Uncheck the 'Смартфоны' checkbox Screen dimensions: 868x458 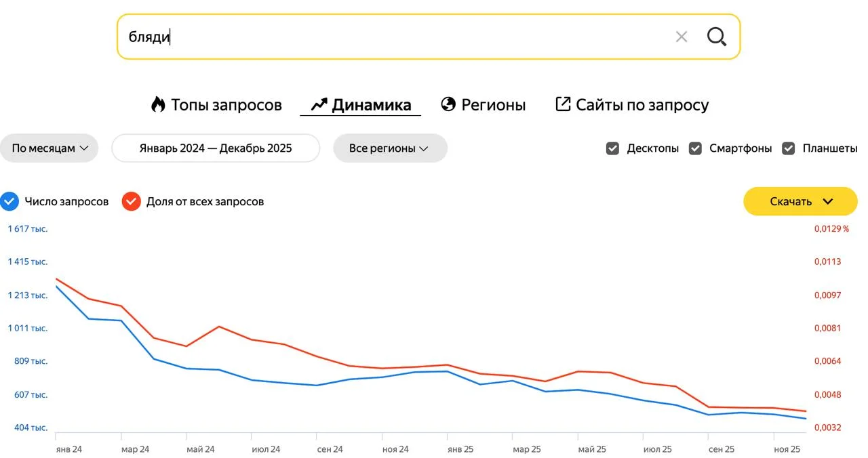[695, 148]
